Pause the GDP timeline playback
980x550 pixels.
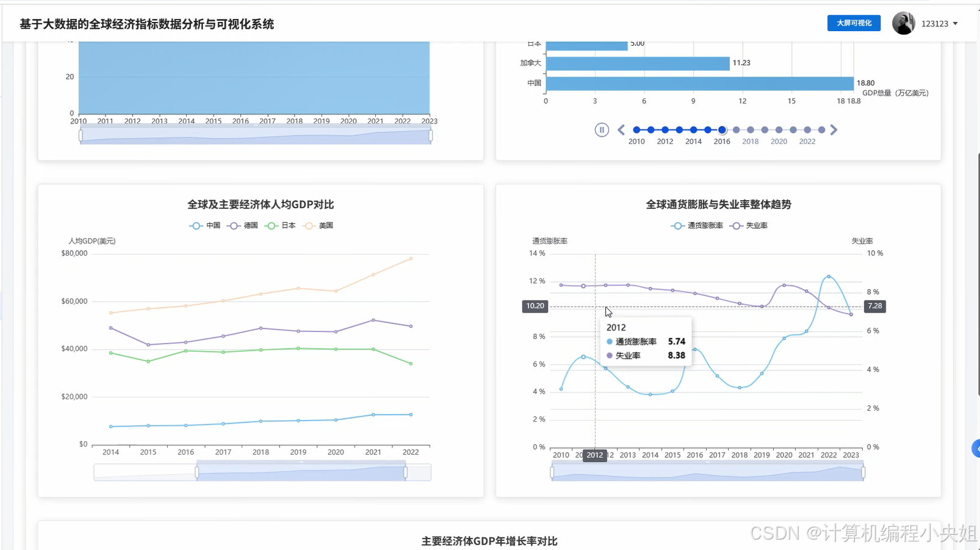pos(602,129)
